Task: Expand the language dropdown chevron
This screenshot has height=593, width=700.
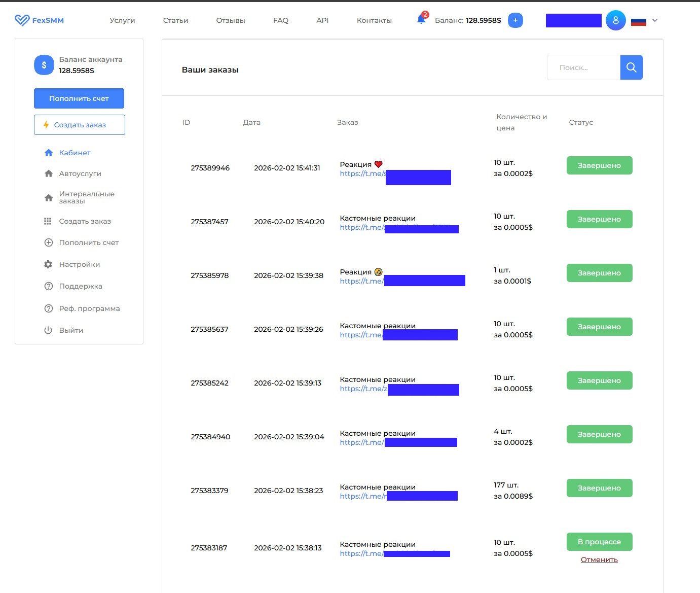Action: coord(655,20)
